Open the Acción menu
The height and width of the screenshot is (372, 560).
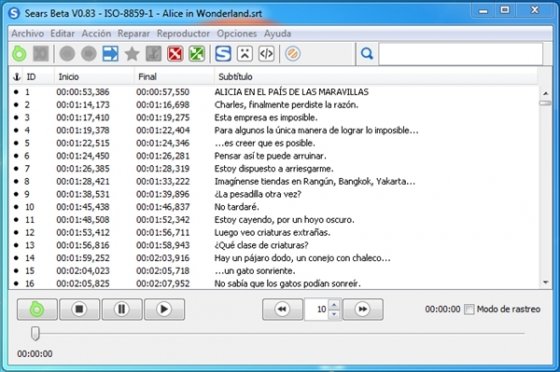pos(96,34)
